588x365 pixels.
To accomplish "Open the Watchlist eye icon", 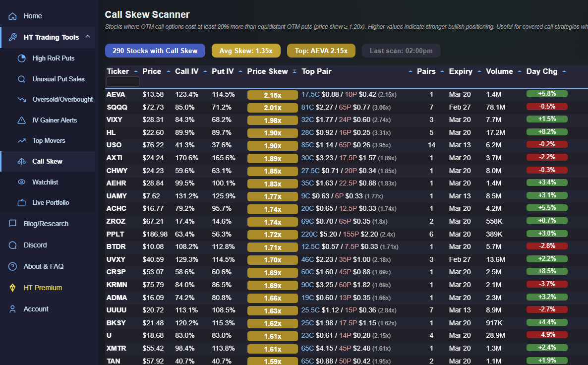I will point(21,182).
